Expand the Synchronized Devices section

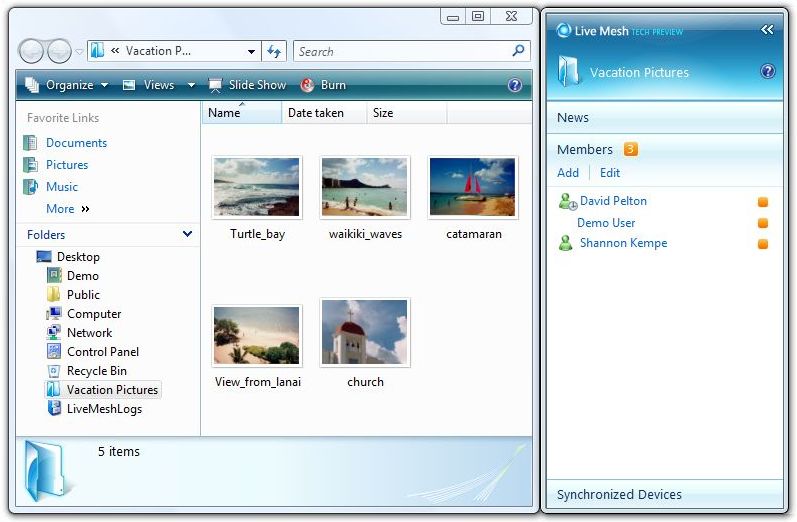[x=619, y=494]
